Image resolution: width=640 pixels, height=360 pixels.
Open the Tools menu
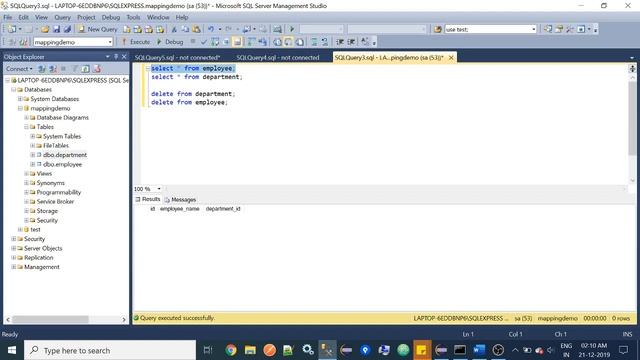133,17
